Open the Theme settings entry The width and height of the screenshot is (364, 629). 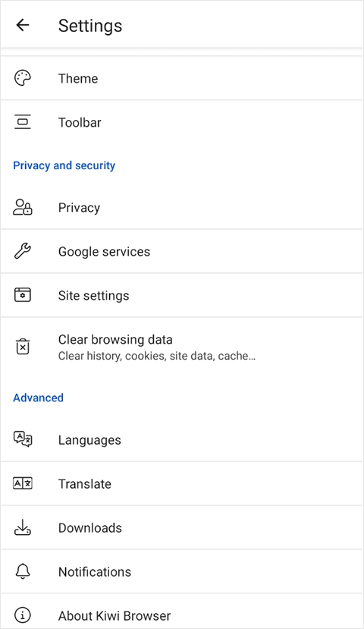coord(182,78)
